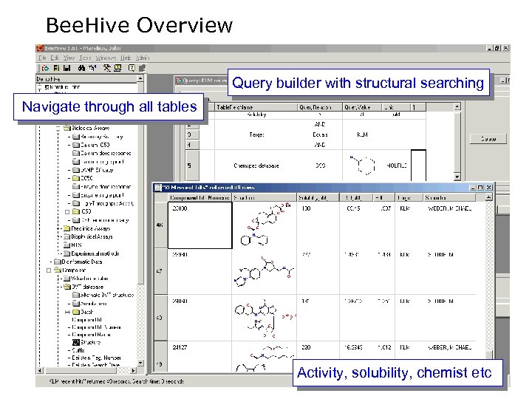Click compound cell "24127"

[180, 347]
